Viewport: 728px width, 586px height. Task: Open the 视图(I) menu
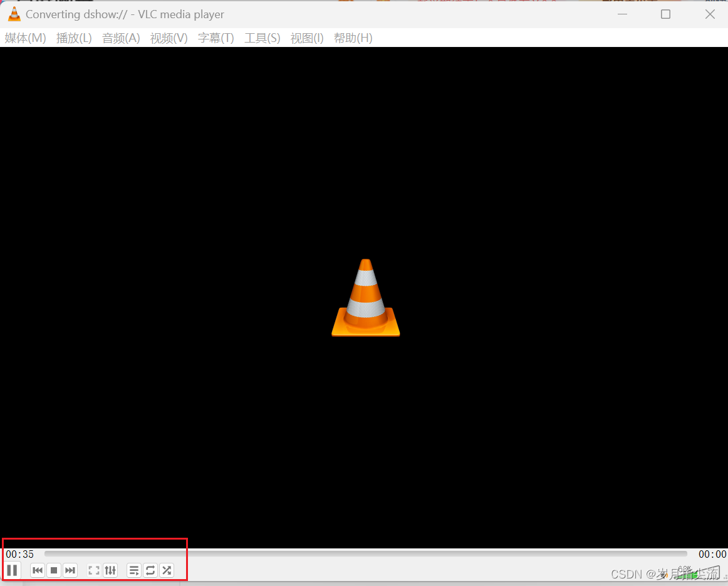[307, 38]
